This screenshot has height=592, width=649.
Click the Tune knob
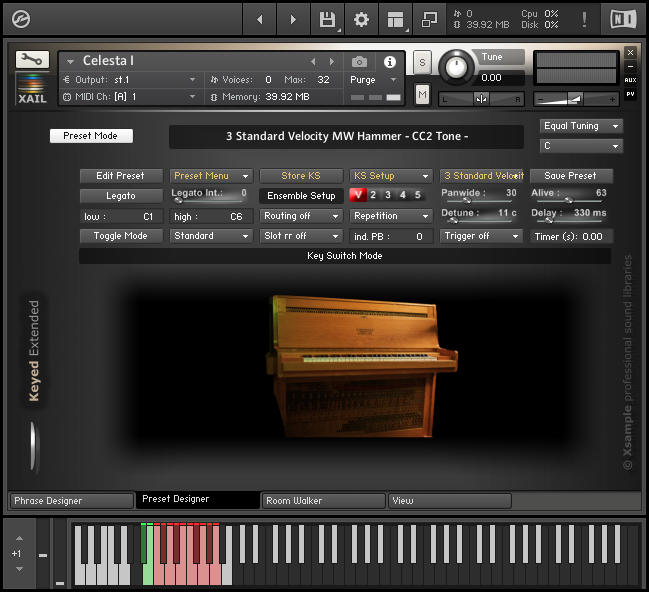(456, 67)
